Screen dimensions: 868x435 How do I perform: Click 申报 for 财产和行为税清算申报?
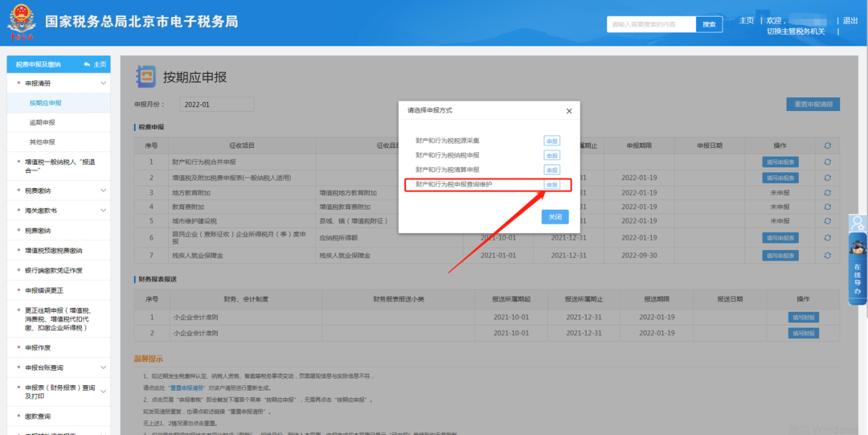click(551, 170)
